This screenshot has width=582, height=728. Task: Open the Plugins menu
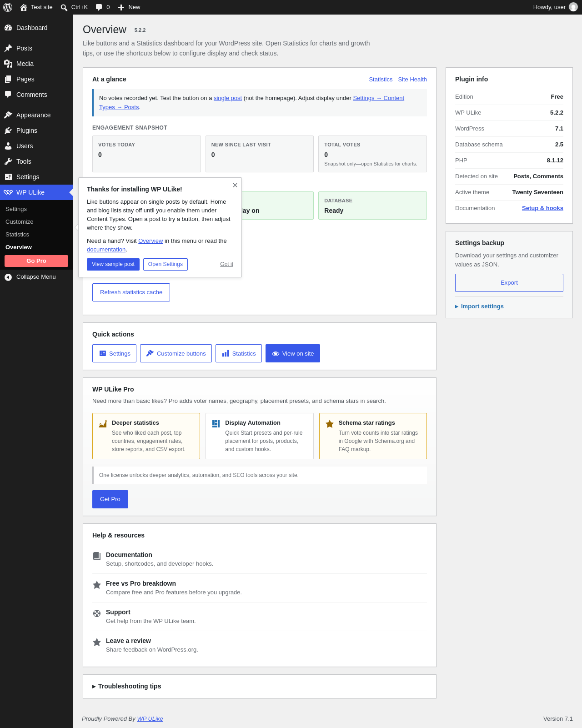[36, 131]
